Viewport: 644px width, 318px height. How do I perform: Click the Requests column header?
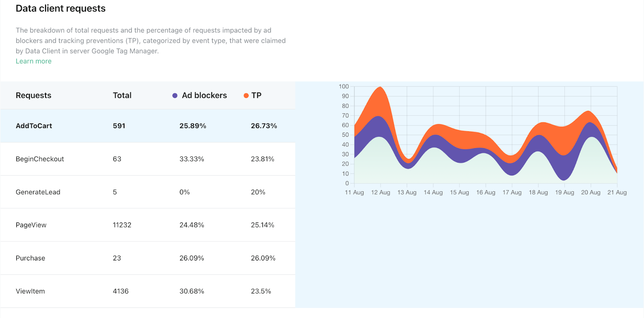(x=33, y=95)
